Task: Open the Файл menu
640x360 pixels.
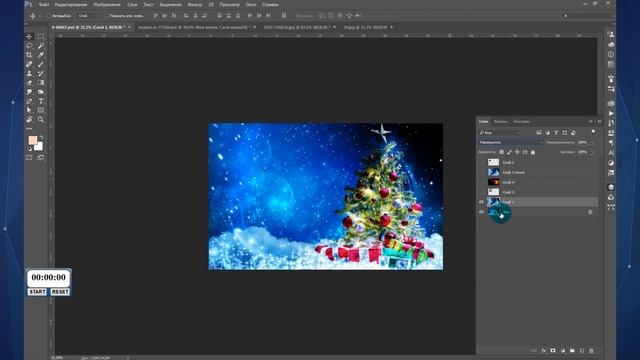Action: click(44, 4)
